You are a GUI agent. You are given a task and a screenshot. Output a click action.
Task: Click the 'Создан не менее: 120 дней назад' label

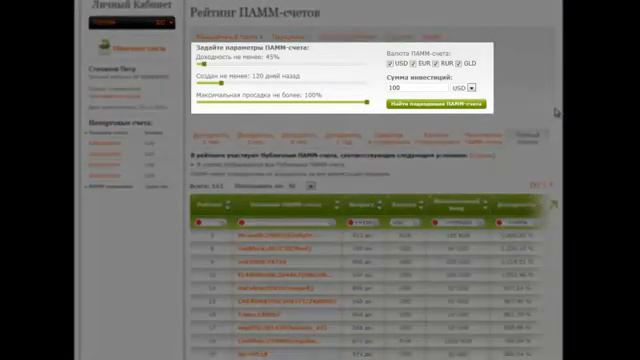point(248,76)
